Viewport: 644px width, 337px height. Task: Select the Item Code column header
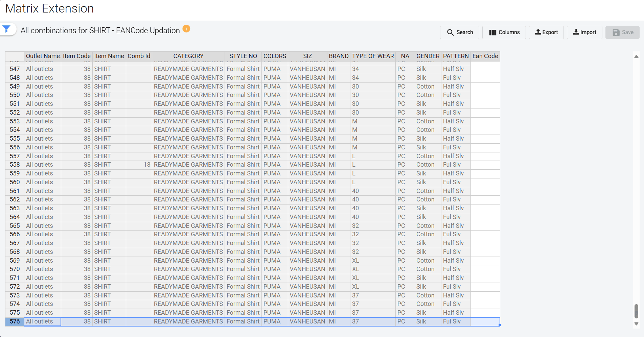tap(77, 56)
